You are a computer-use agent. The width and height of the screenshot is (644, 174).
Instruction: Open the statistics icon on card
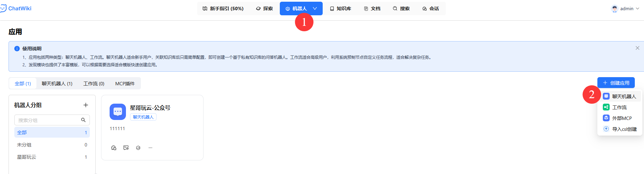[138, 148]
